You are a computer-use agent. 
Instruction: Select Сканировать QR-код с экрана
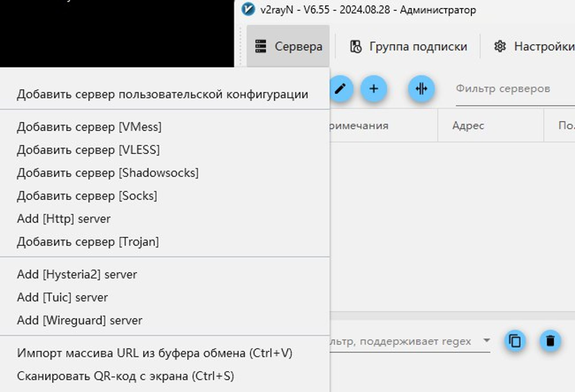click(x=125, y=376)
